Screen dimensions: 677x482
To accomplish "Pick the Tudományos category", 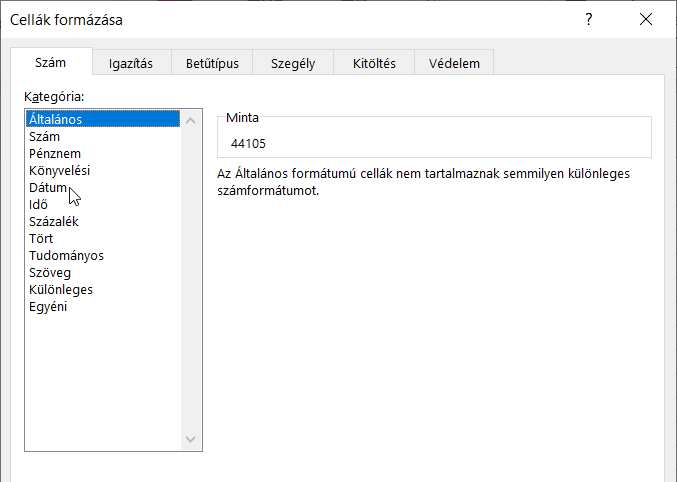I will click(x=66, y=256).
